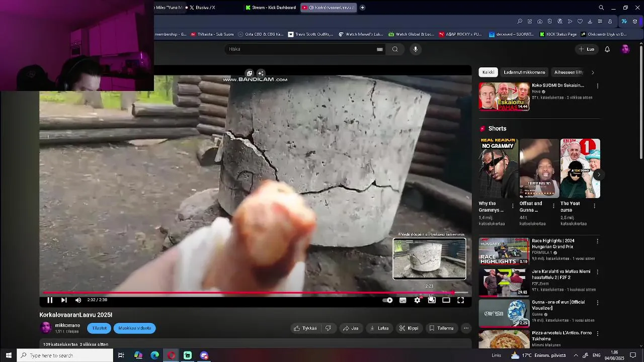644x362 pixels.
Task: Open the mikkomane channel name link
Action: [x=67, y=325]
